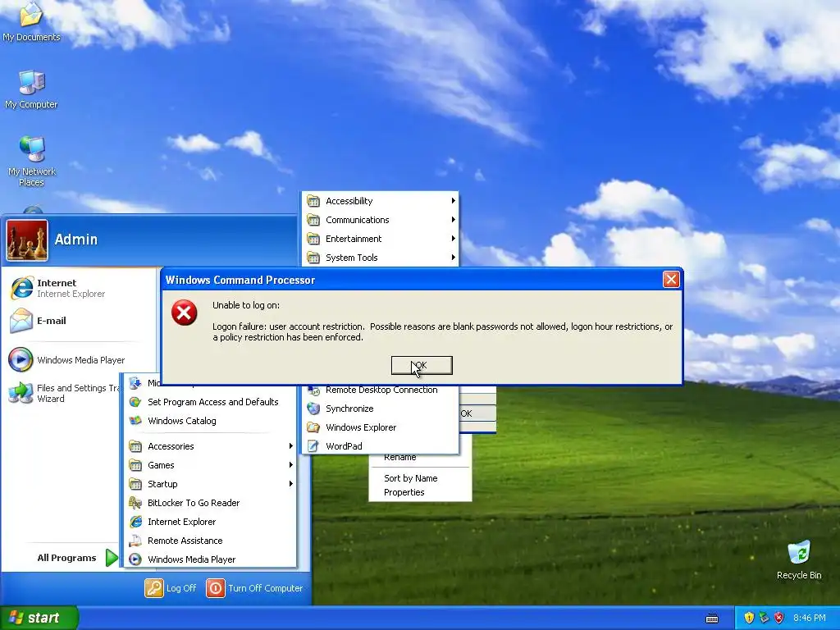This screenshot has width=840, height=630.
Task: Expand the Communications submenu
Action: (381, 220)
